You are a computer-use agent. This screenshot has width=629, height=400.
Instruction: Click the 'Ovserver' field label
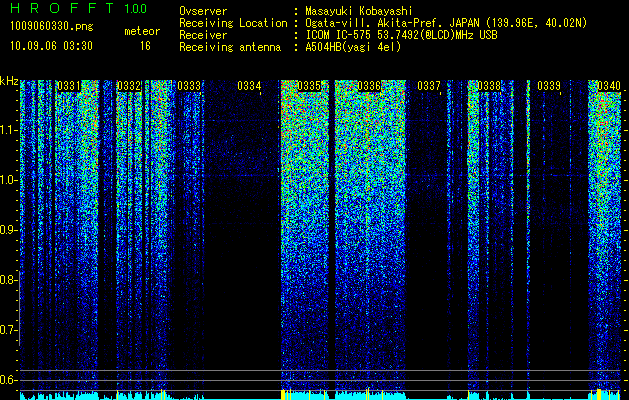pyautogui.click(x=203, y=11)
